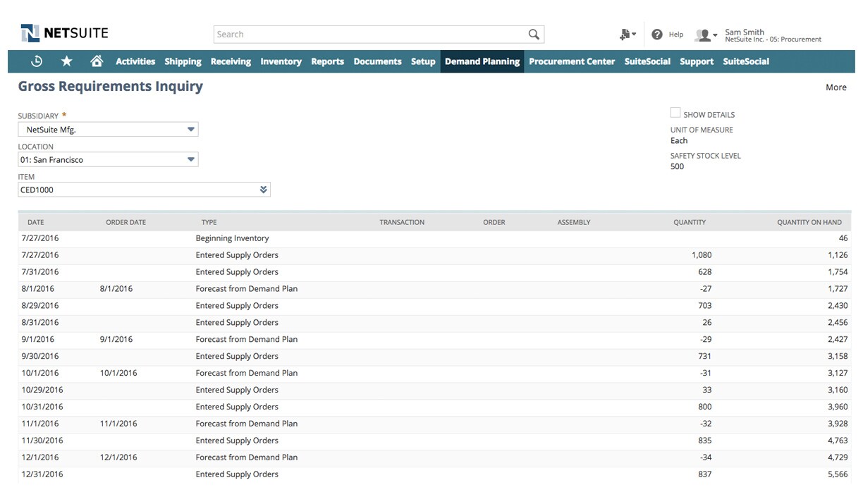Open the Item selector dropdown arrows
This screenshot has width=863, height=504.
[264, 190]
